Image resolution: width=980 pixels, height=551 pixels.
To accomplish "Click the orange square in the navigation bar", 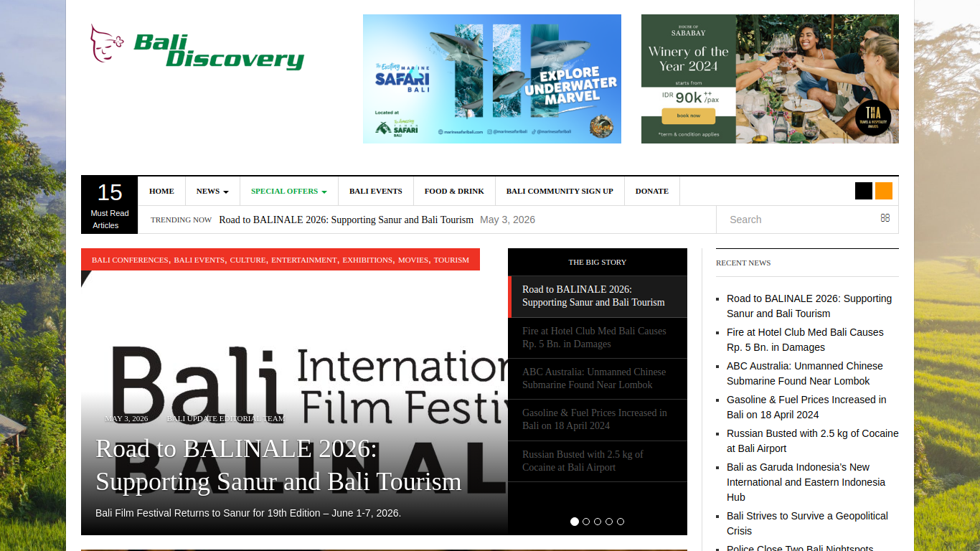I will coord(884,191).
